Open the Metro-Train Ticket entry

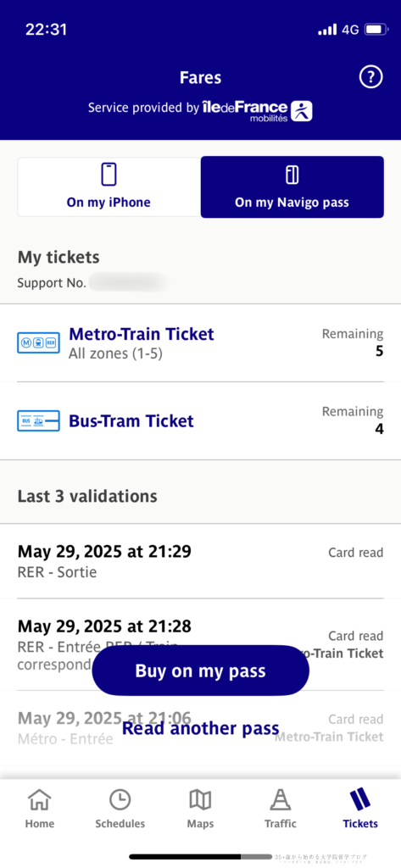click(x=200, y=343)
